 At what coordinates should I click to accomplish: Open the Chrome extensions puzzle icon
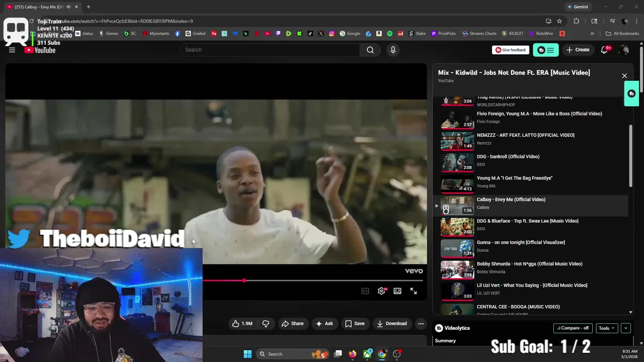577,21
